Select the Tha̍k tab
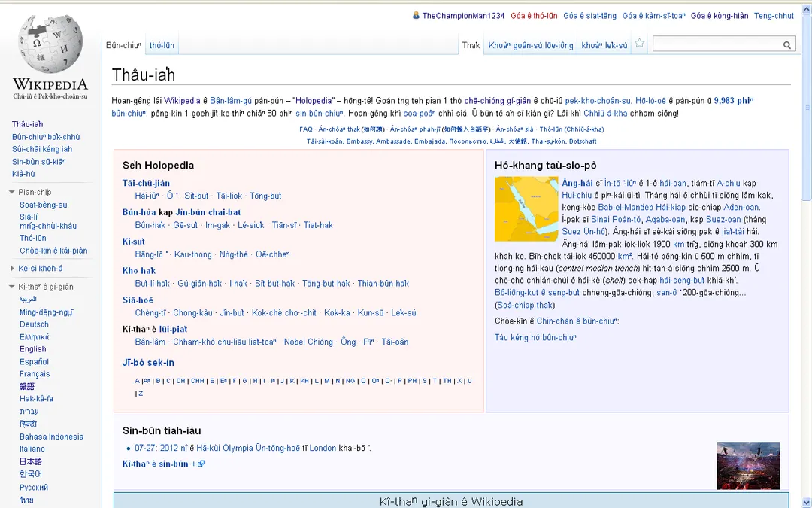 click(x=471, y=46)
